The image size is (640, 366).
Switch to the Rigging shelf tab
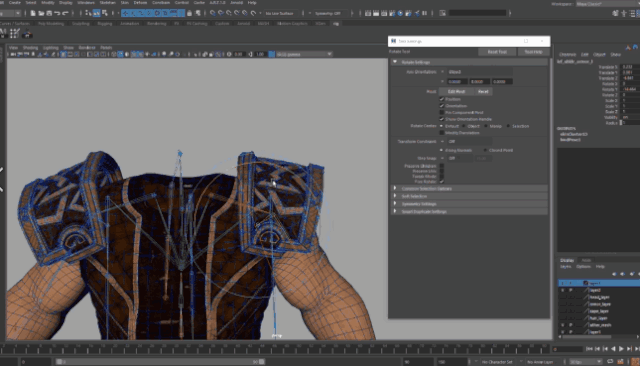point(104,24)
